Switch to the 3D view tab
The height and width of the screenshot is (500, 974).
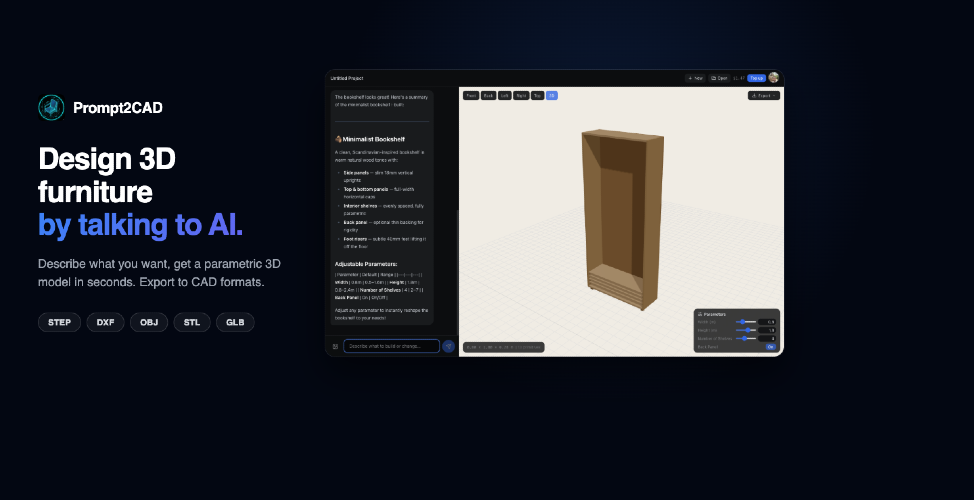[x=552, y=96]
